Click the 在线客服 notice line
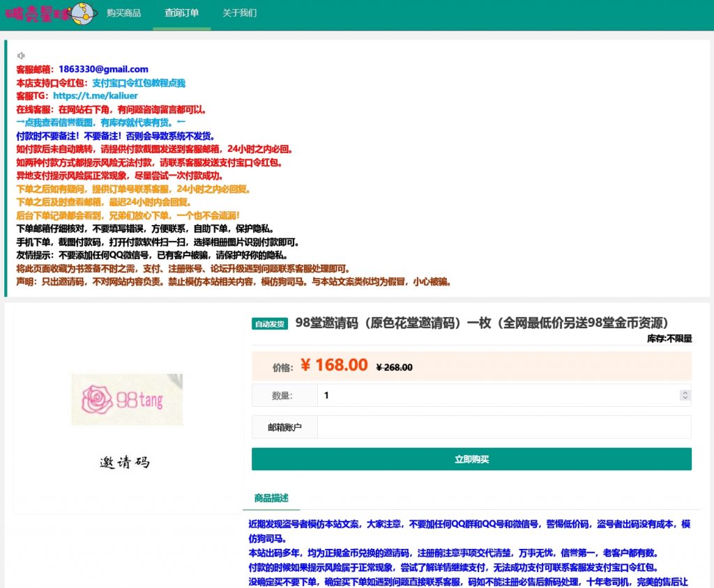 pyautogui.click(x=112, y=109)
